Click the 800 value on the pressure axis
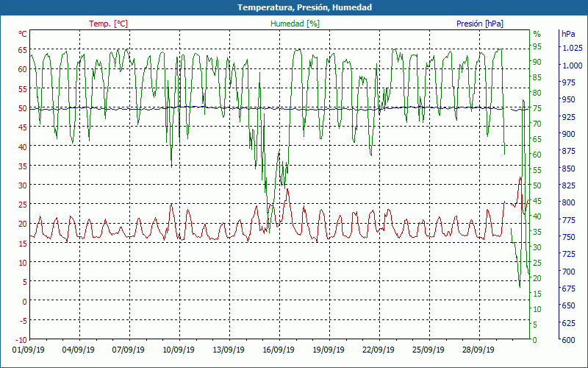This screenshot has width=588, height=368. (x=569, y=202)
